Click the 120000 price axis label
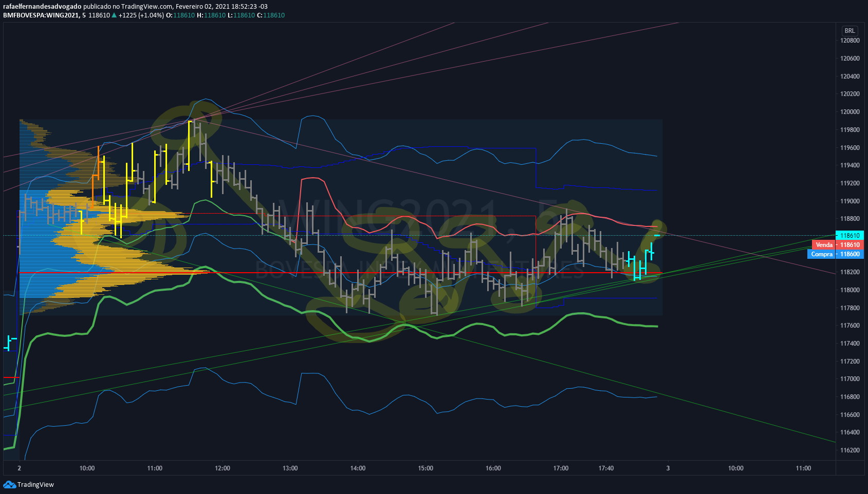 pos(850,112)
